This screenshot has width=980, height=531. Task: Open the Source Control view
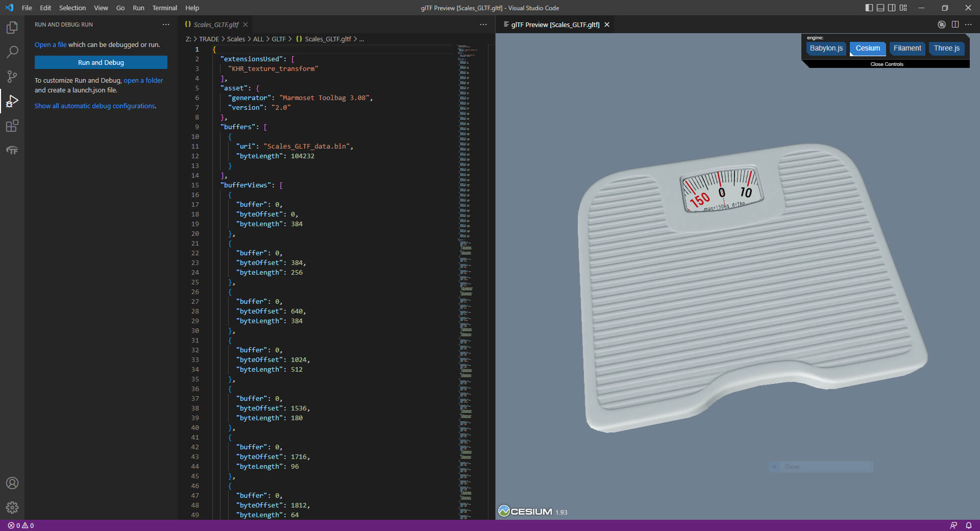point(12,77)
